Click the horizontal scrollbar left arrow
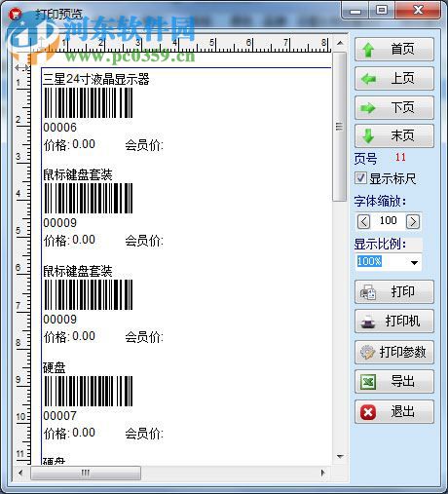 click(x=20, y=473)
